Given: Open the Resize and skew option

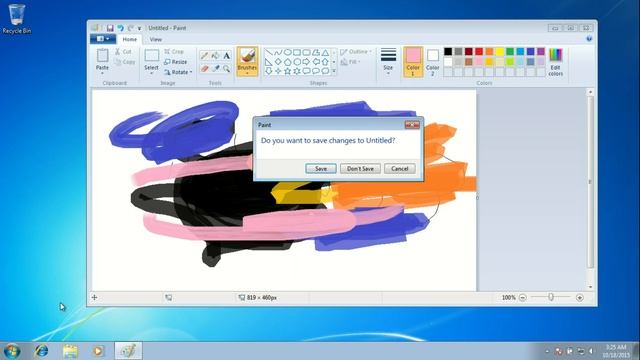Looking at the screenshot, I should click(176, 62).
